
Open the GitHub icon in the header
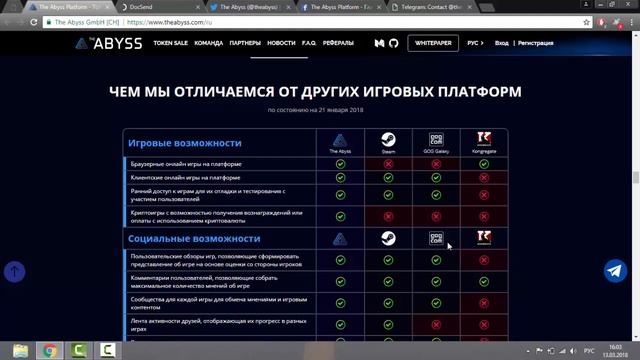click(x=393, y=43)
